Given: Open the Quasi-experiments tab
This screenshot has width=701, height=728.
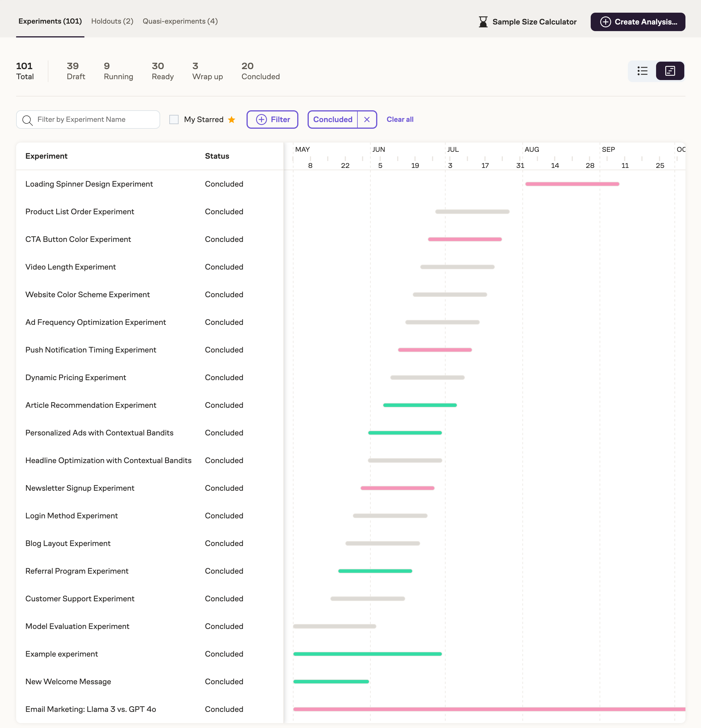Looking at the screenshot, I should [x=180, y=21].
